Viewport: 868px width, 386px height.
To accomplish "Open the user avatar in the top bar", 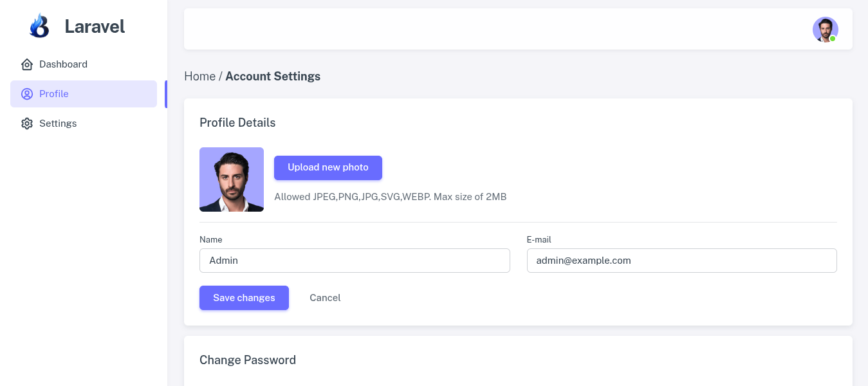I will [x=826, y=30].
